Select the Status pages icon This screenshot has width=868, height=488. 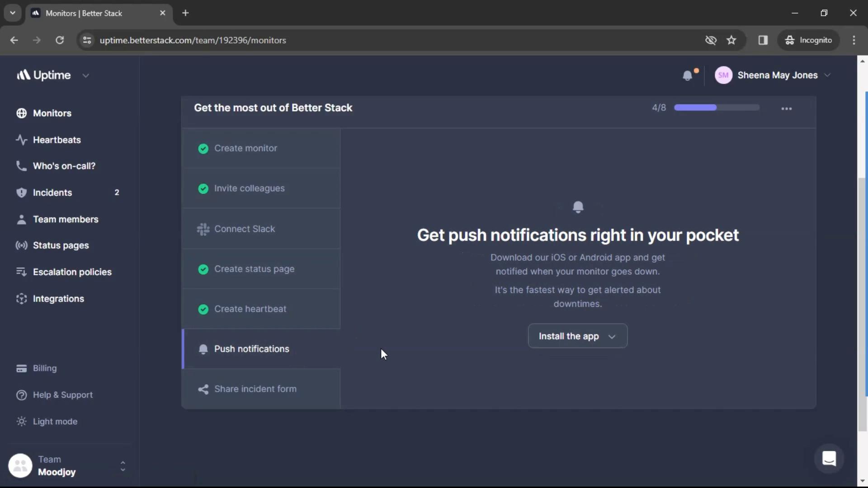click(x=20, y=245)
